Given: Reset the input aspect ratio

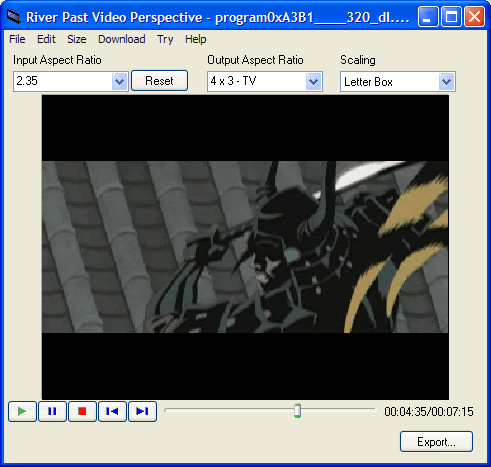Looking at the screenshot, I should point(159,81).
